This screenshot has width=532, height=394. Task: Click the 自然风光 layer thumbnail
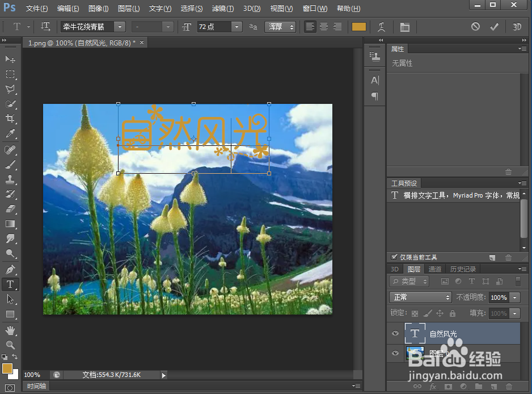(415, 334)
